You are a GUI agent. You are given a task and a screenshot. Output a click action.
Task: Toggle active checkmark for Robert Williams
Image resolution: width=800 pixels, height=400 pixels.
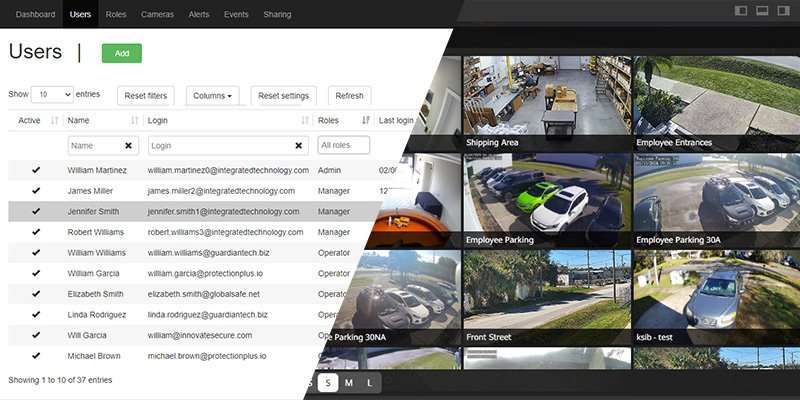[36, 232]
